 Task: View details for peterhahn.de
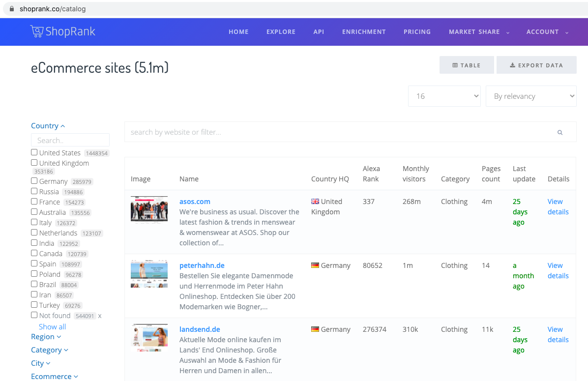coord(558,270)
